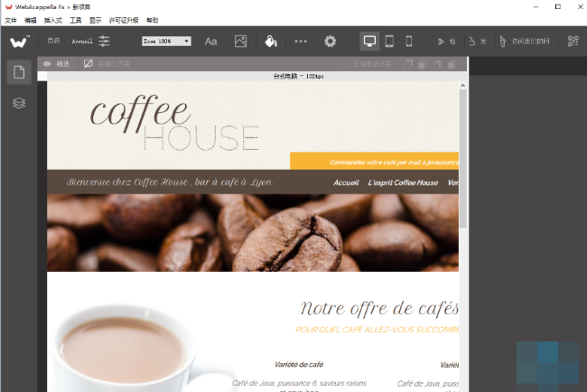587x392 pixels.
Task: Open the 编辑 Edit menu
Action: point(31,20)
